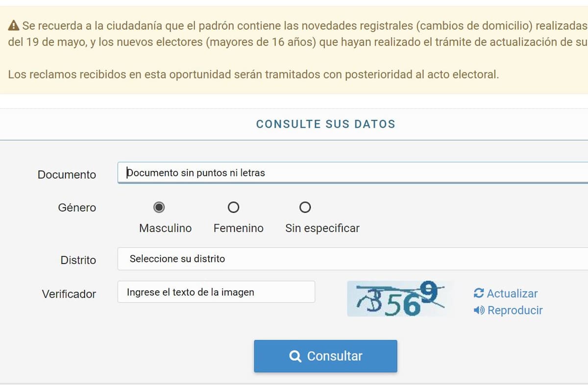Click the Documento label
The image size is (588, 392).
[67, 174]
